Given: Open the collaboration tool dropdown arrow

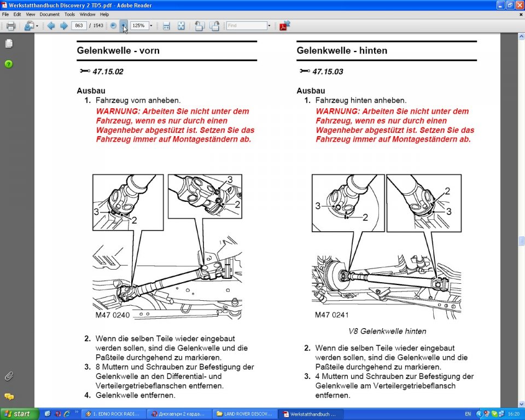Looking at the screenshot, I should tap(37, 26).
